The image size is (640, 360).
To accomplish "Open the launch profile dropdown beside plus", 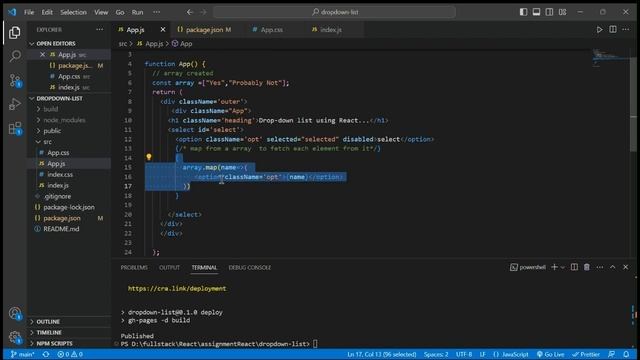I will (x=563, y=267).
